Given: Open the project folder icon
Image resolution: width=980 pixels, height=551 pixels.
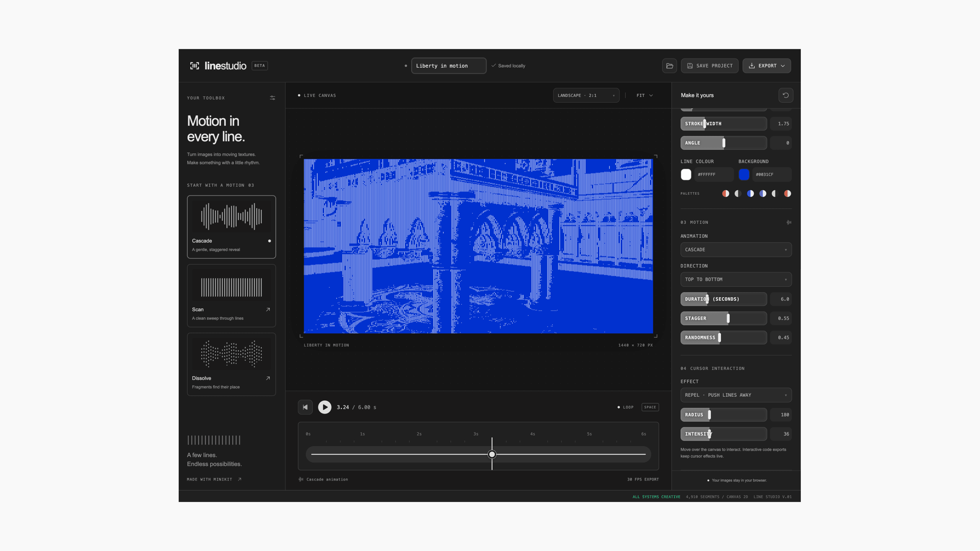Looking at the screenshot, I should 670,66.
